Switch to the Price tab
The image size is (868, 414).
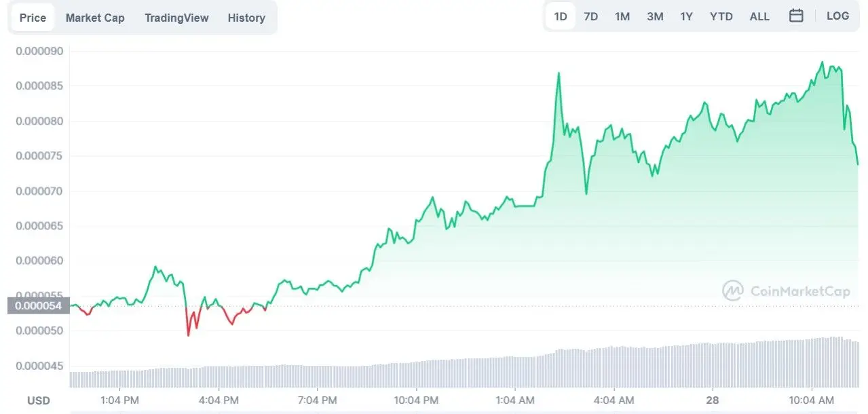click(33, 18)
